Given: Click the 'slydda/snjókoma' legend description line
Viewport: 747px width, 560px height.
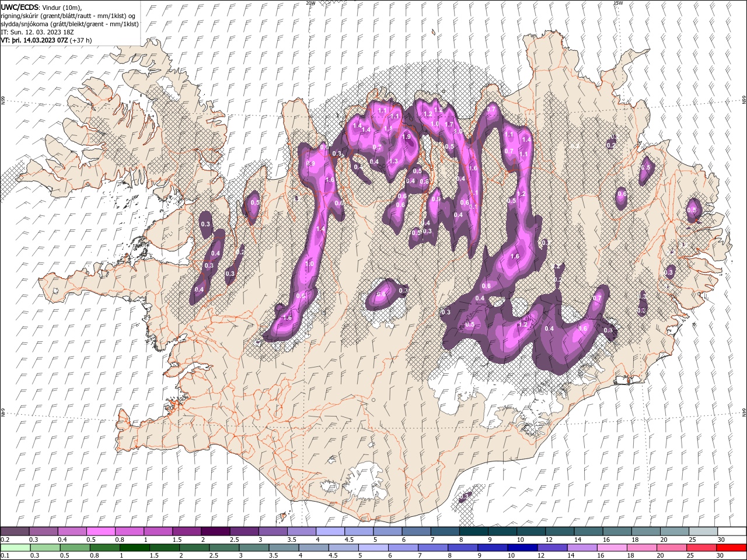Looking at the screenshot, I should pos(70,24).
